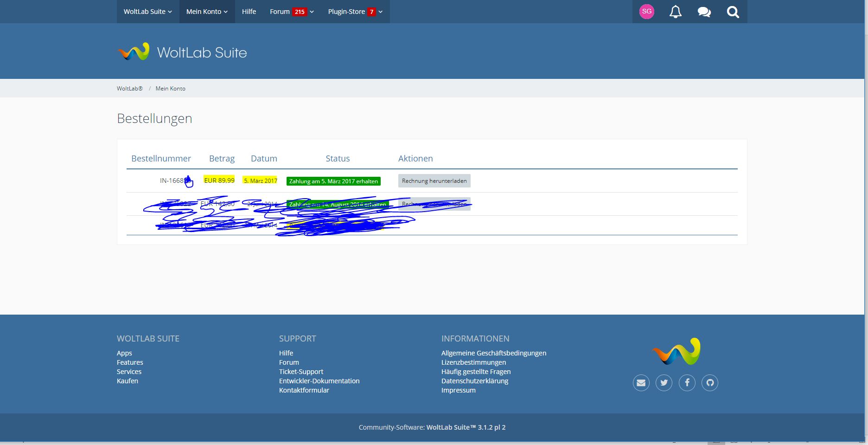Screen dimensions: 868x445
Task: Open Impressum link in footer
Action: tap(459, 390)
